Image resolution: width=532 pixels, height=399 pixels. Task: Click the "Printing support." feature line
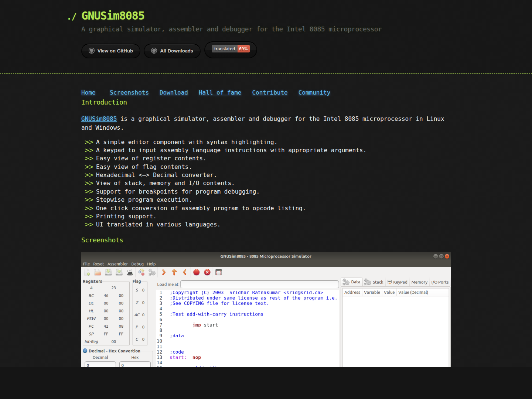tap(126, 216)
